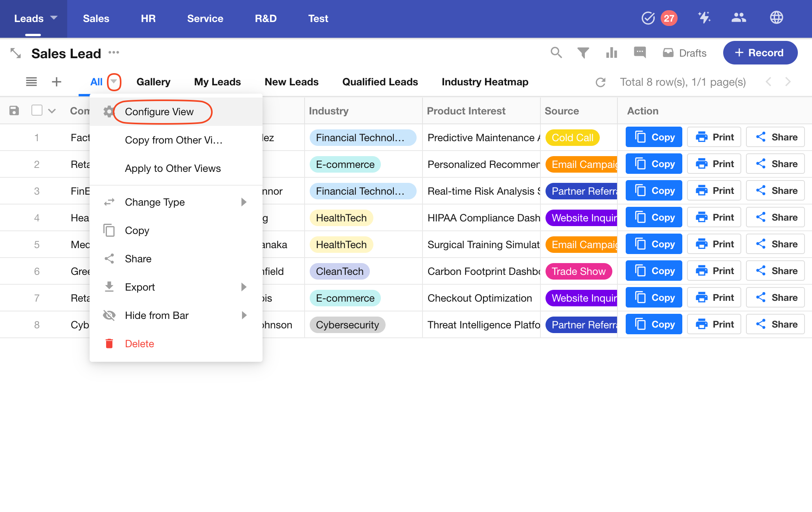Expand the Export submenu
812x512 pixels.
[243, 287]
